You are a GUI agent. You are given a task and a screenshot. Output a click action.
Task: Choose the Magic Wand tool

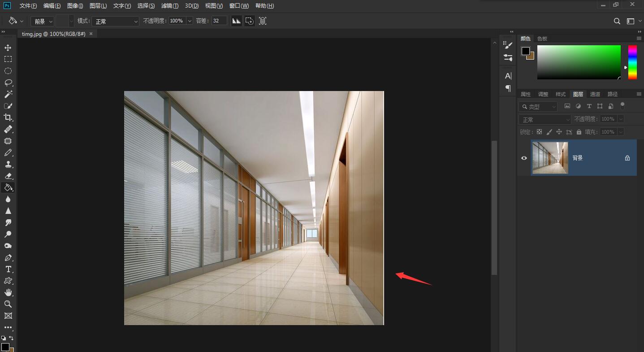pos(8,94)
